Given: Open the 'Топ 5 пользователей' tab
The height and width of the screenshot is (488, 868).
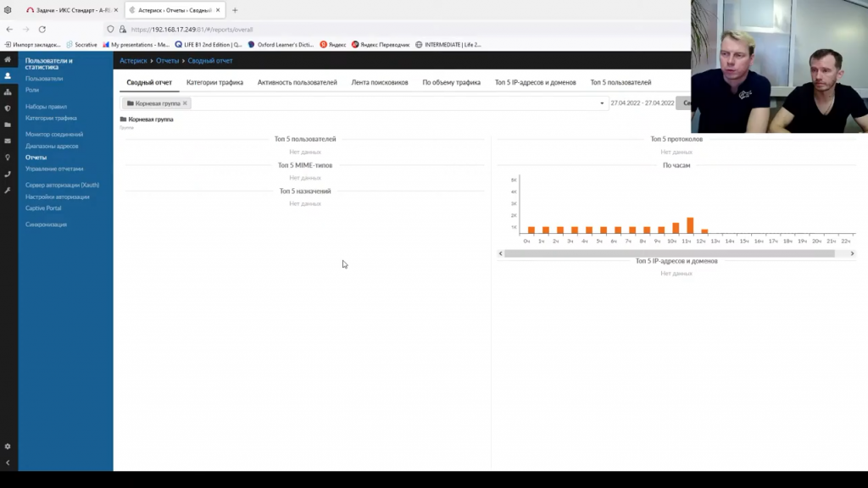Looking at the screenshot, I should pos(620,82).
